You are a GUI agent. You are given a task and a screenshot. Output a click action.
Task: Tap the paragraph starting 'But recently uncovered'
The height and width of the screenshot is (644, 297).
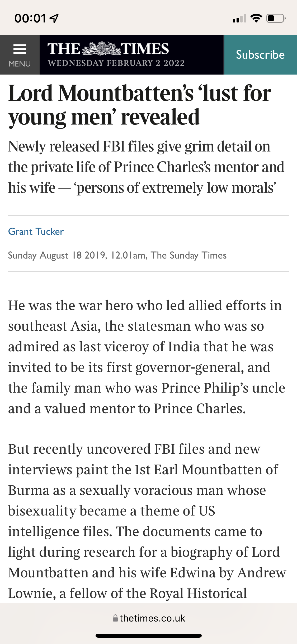point(147,521)
